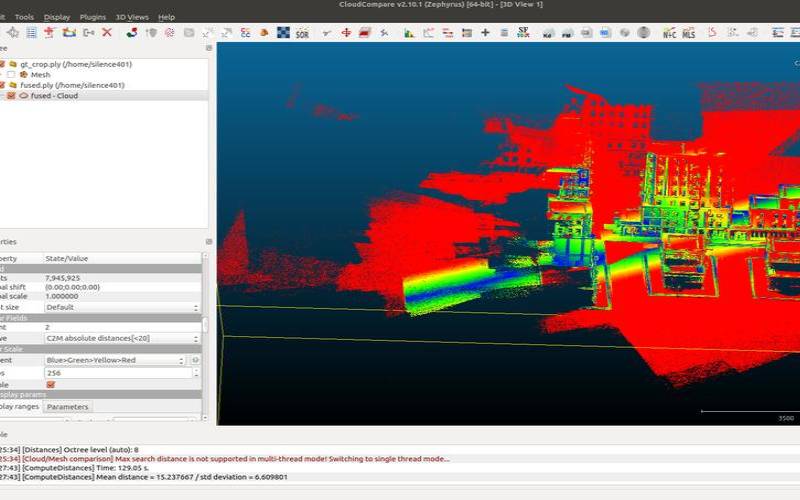
Task: Click the N+C normals toolbar icon
Action: point(669,33)
